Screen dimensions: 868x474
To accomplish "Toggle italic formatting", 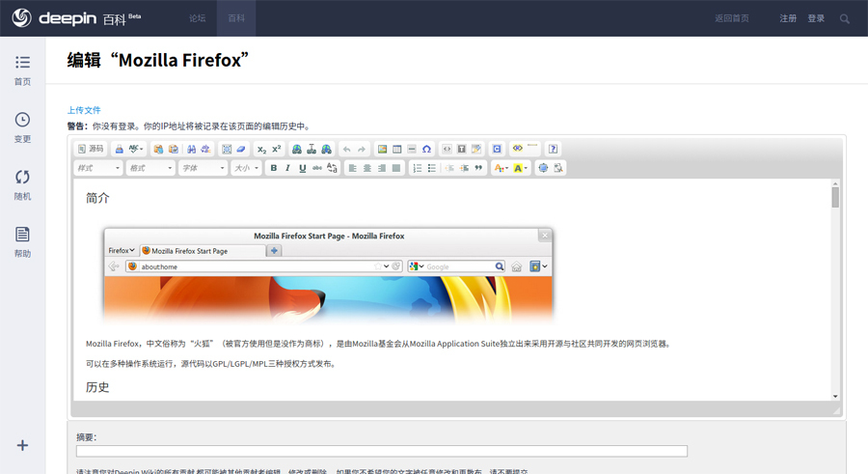I will point(287,168).
